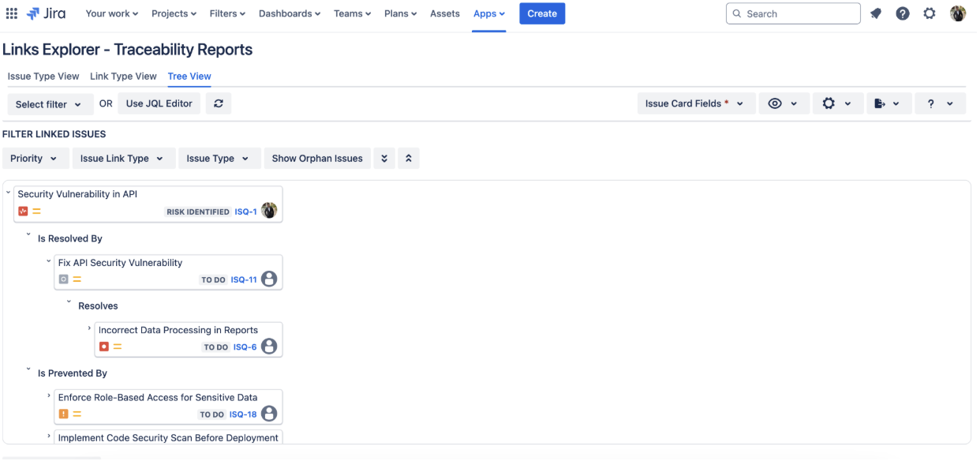
Task: Collapse the Security Vulnerability in API node
Action: 8,192
